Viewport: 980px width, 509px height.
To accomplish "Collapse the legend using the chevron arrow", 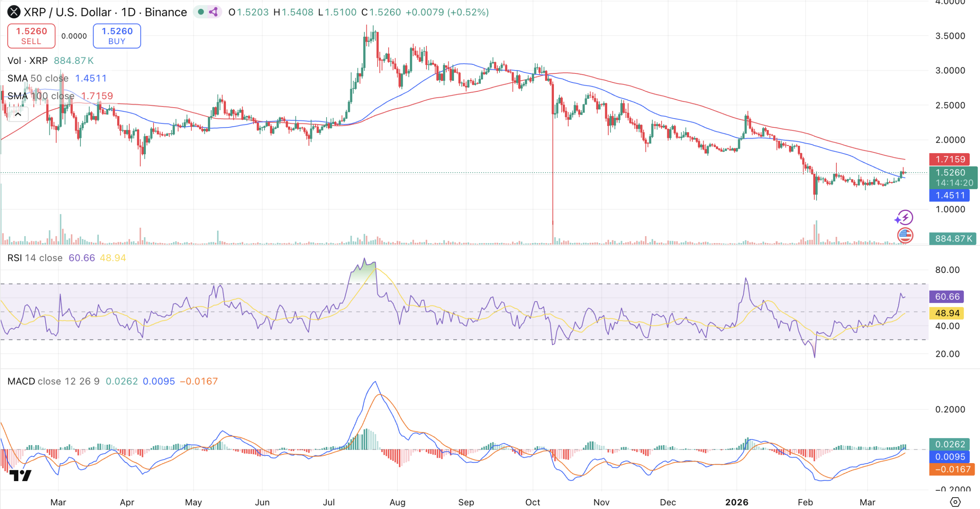I will pyautogui.click(x=18, y=114).
